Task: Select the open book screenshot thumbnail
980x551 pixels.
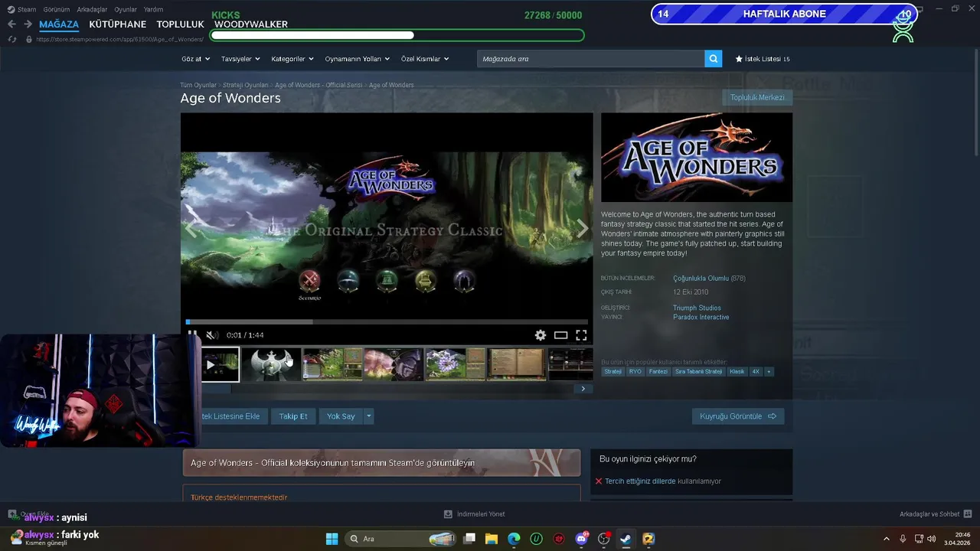Action: [x=517, y=364]
